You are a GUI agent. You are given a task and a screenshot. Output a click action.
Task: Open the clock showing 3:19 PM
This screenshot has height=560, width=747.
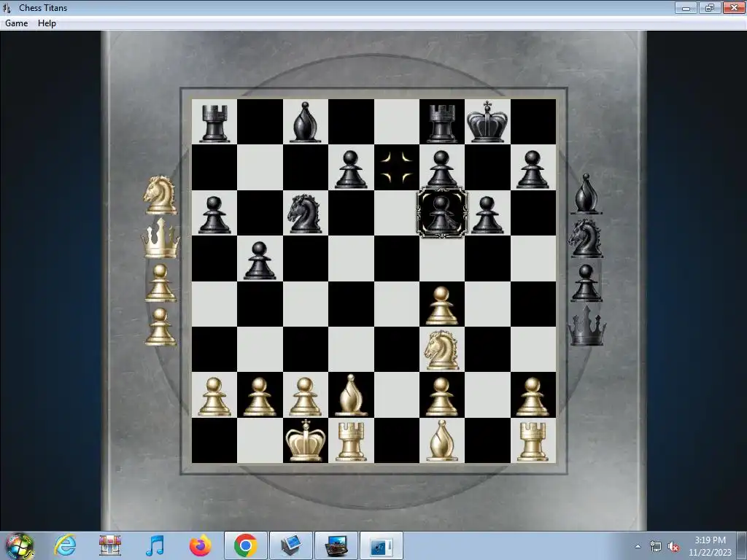click(710, 546)
